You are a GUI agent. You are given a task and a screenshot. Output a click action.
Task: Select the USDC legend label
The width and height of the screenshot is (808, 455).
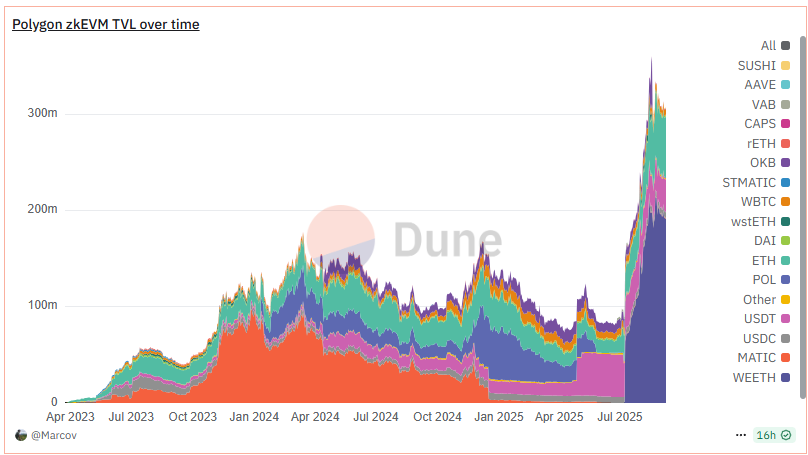click(x=759, y=339)
